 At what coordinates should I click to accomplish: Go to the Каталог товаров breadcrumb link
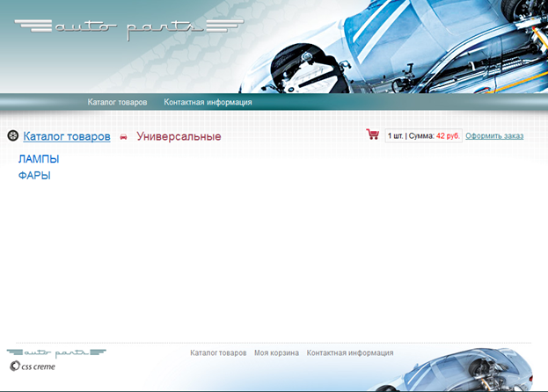point(67,136)
